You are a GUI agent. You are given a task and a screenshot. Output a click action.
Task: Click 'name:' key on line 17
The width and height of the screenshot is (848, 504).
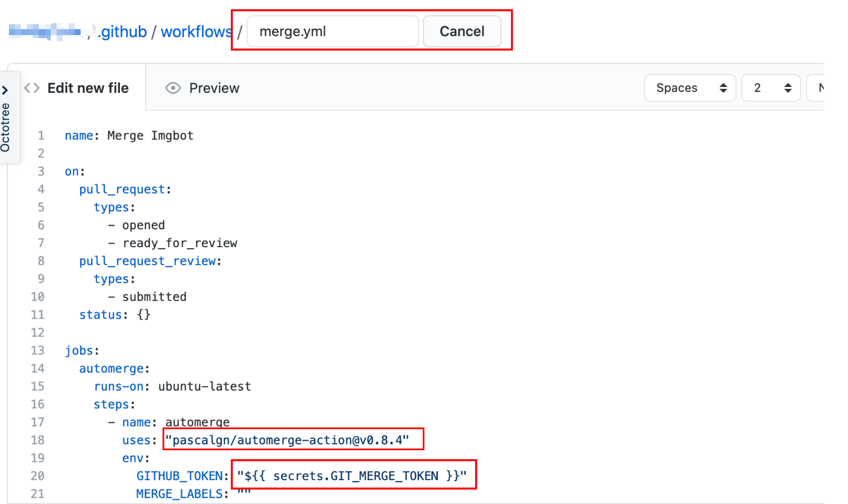[139, 422]
